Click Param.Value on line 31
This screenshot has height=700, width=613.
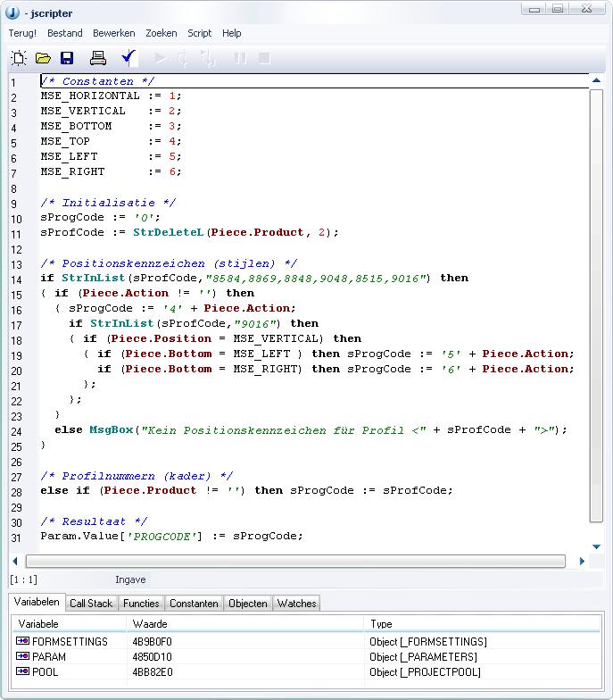79,536
